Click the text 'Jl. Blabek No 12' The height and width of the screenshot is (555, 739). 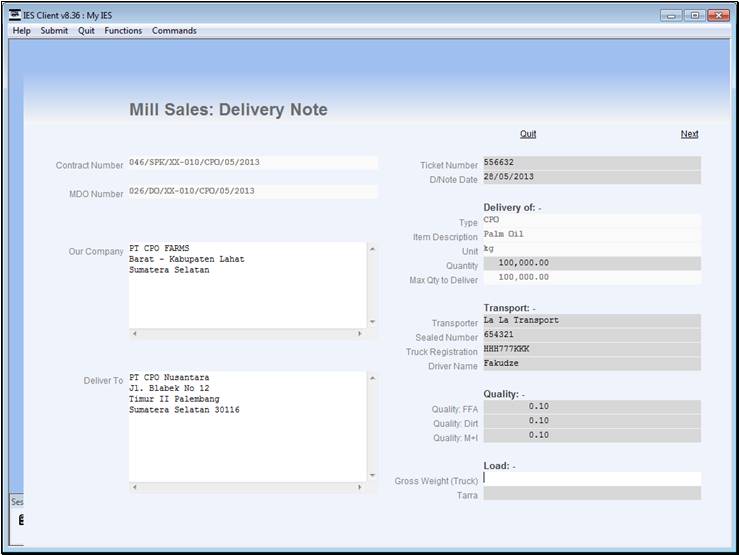tap(169, 388)
